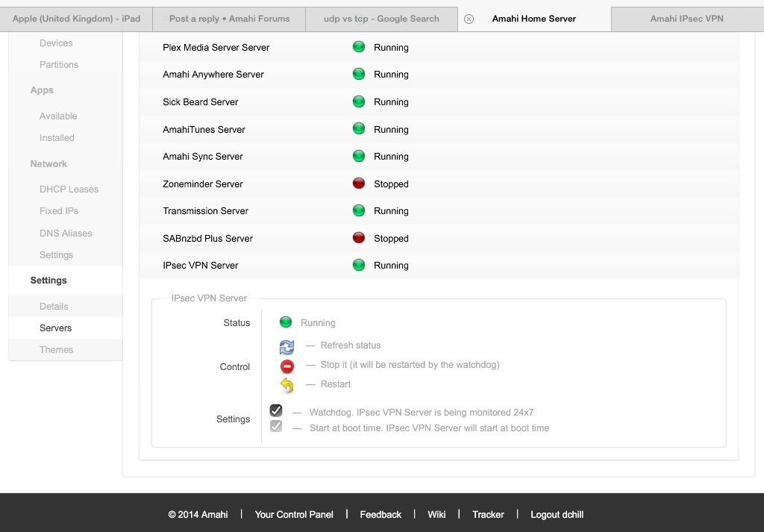This screenshot has height=532, width=764.
Task: Click green status light for Amahi Sync Server
Action: 359,156
